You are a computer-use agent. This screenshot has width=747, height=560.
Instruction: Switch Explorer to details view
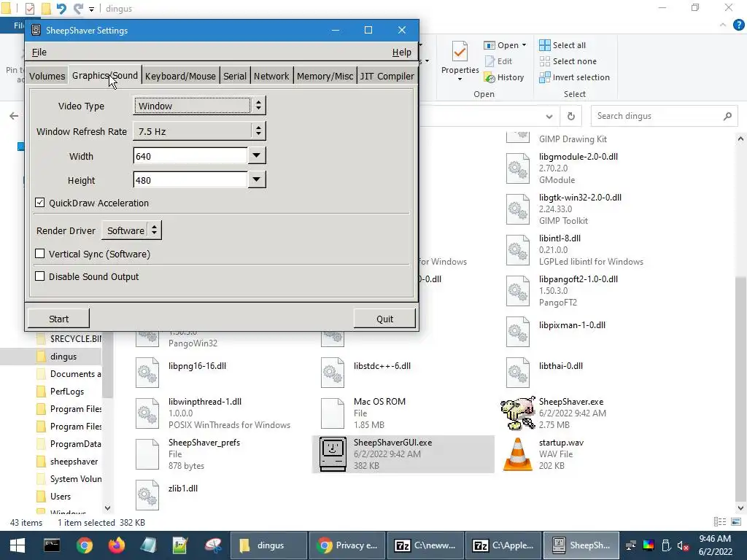(x=720, y=522)
